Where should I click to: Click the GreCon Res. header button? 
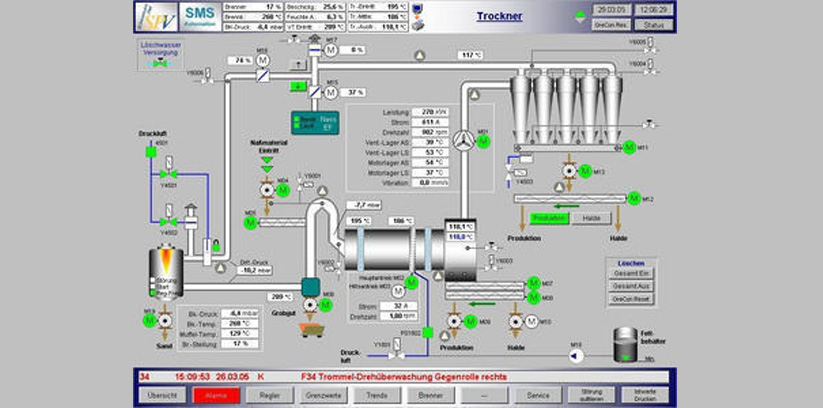611,25
